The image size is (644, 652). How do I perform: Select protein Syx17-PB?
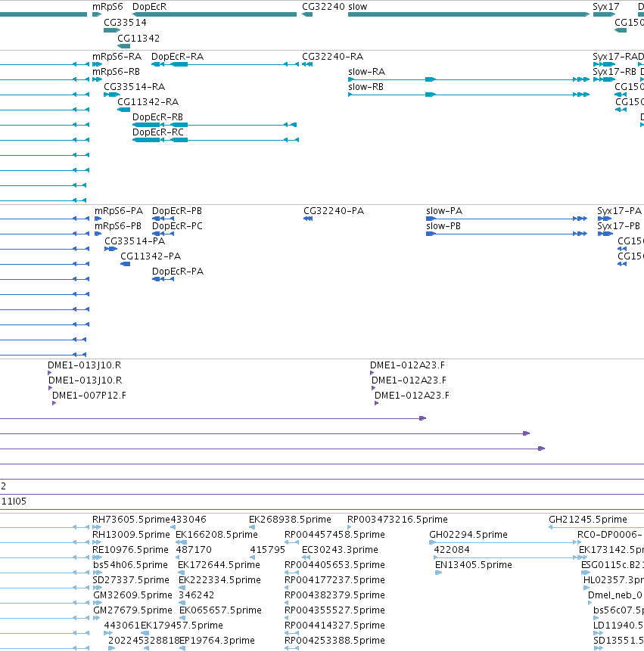pos(618,226)
